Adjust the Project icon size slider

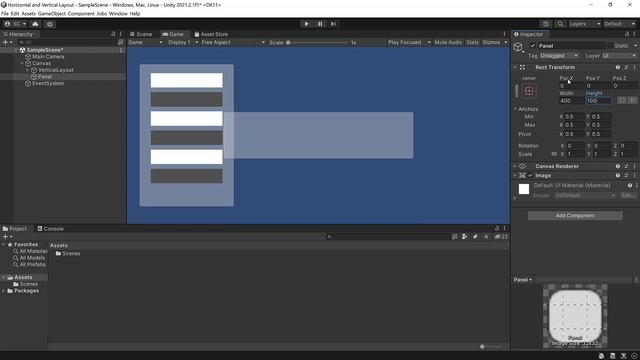(491, 347)
